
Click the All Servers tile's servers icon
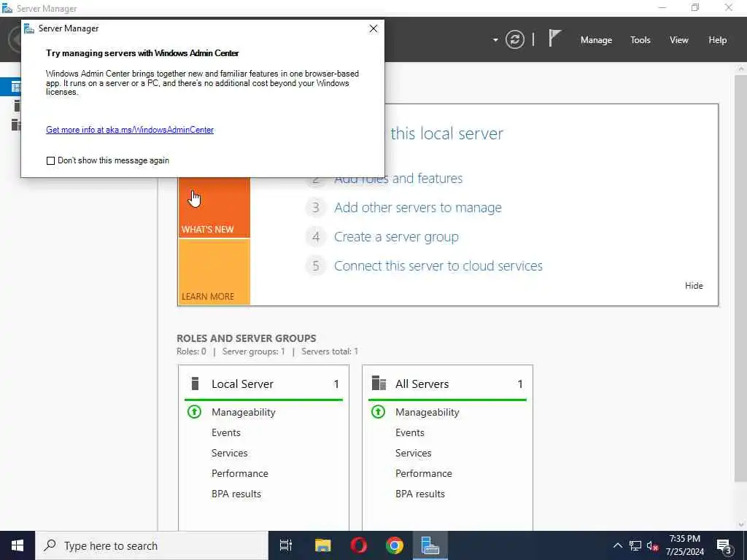tap(379, 384)
